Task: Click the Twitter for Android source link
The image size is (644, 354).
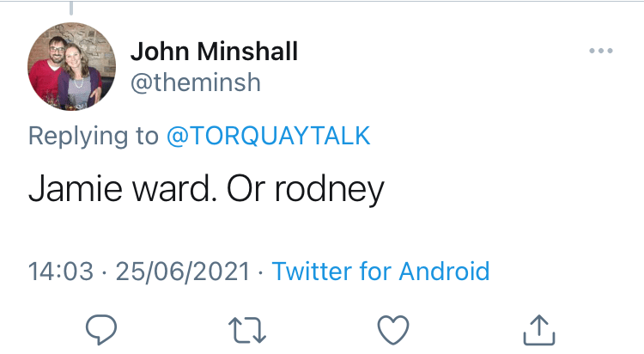Action: 380,272
